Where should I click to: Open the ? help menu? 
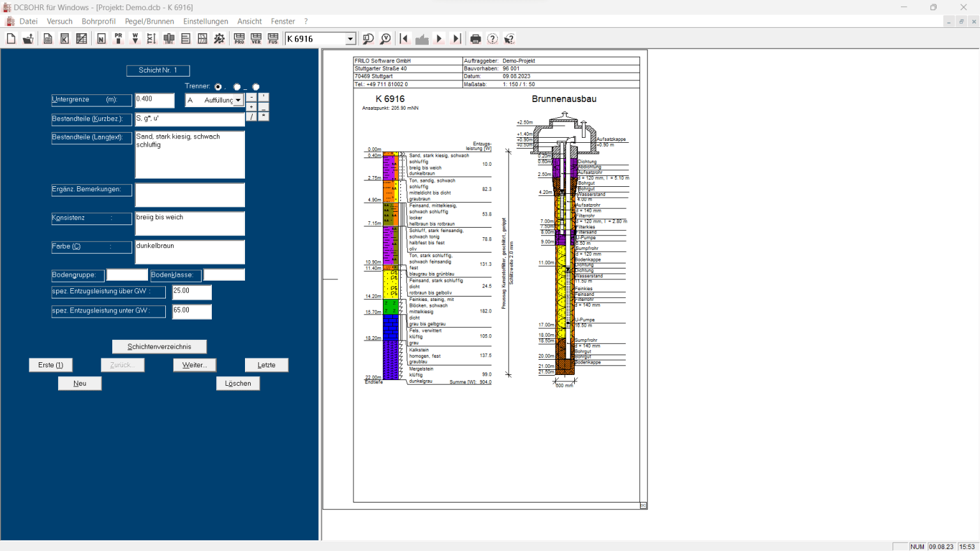[306, 22]
